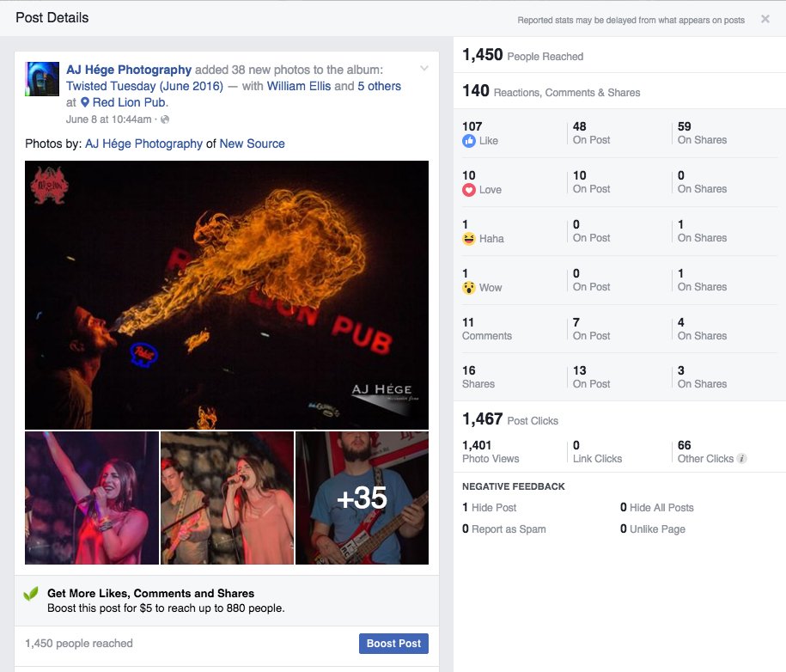Show the 5 others tagged

[x=379, y=86]
